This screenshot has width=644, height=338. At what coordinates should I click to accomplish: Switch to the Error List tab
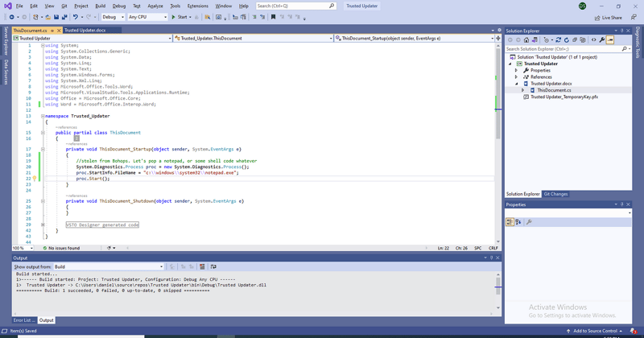pyautogui.click(x=24, y=320)
